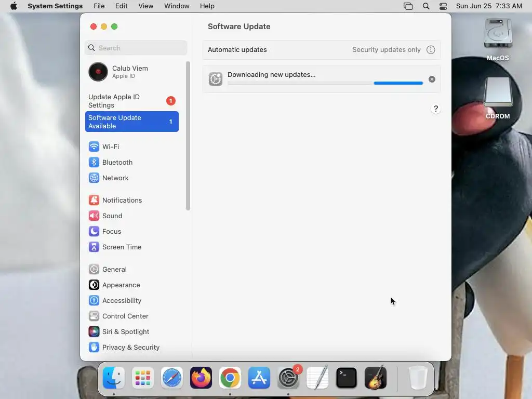Open Launchpad from the Dock

point(143,378)
